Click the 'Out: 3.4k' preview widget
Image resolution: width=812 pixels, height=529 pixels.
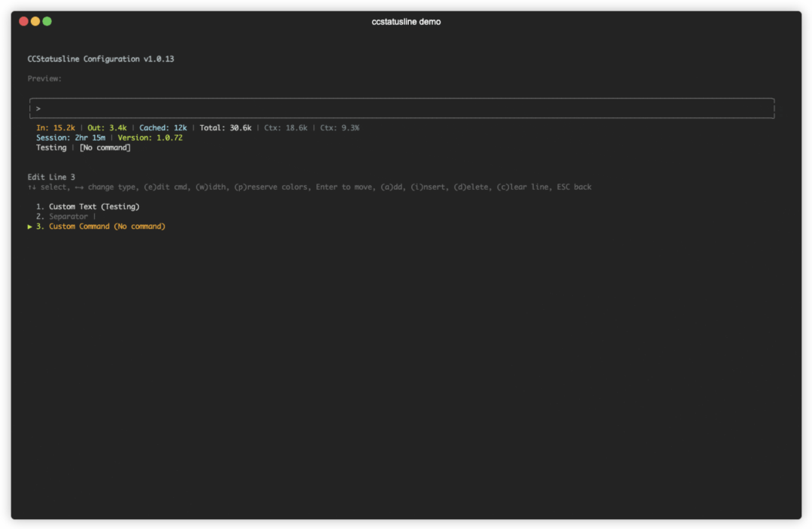[x=107, y=128]
